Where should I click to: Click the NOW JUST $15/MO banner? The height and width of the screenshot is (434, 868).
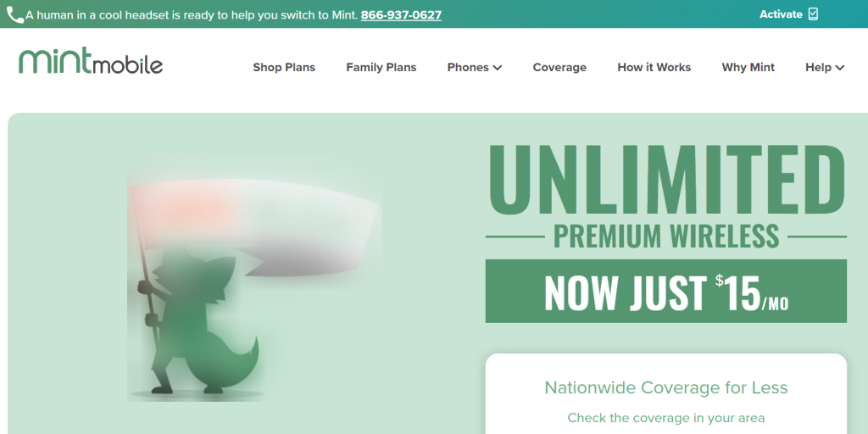[x=666, y=292]
